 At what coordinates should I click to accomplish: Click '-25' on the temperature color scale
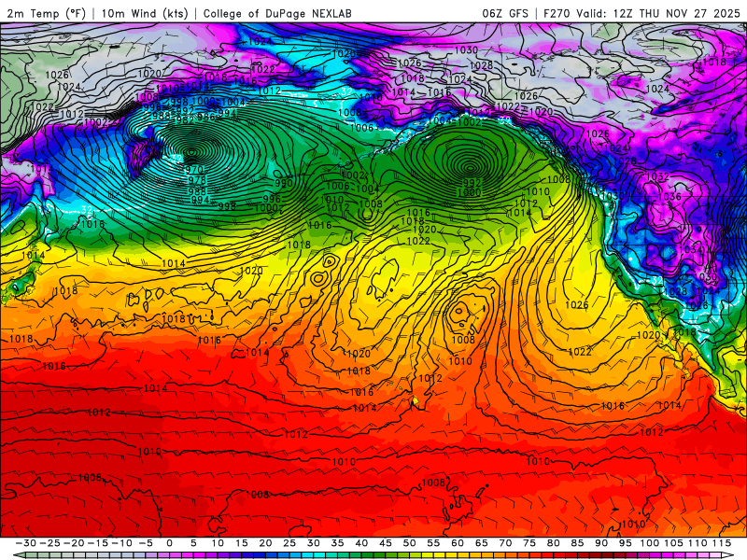(x=49, y=543)
